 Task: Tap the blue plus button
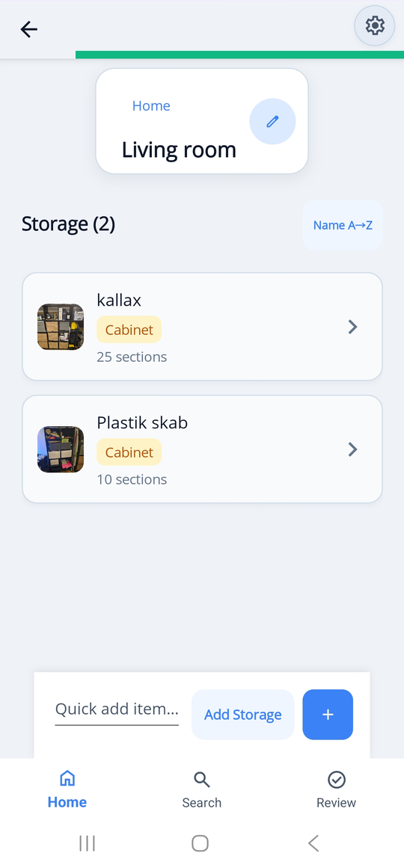(328, 714)
